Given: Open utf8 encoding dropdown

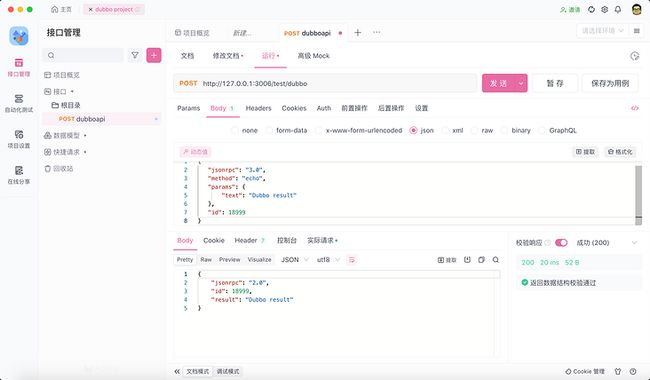Looking at the screenshot, I should [328, 260].
